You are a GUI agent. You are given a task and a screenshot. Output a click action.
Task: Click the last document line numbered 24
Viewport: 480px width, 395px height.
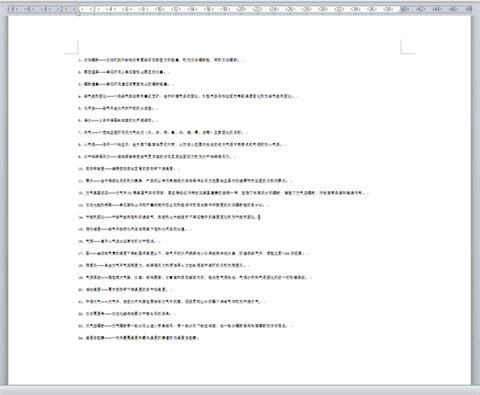138,338
